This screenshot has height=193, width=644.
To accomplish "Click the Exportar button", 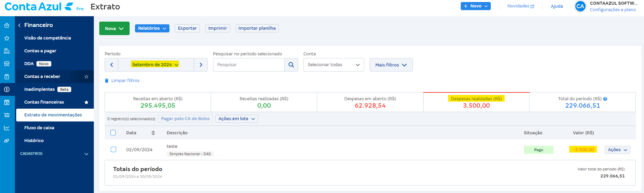I will click(x=187, y=28).
